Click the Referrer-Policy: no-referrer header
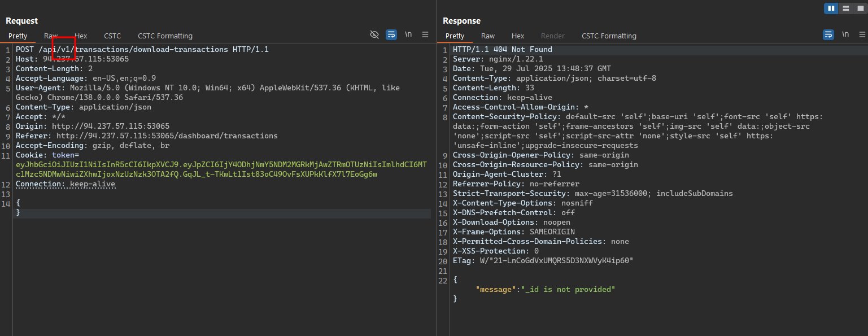This screenshot has width=868, height=336. pyautogui.click(x=516, y=184)
